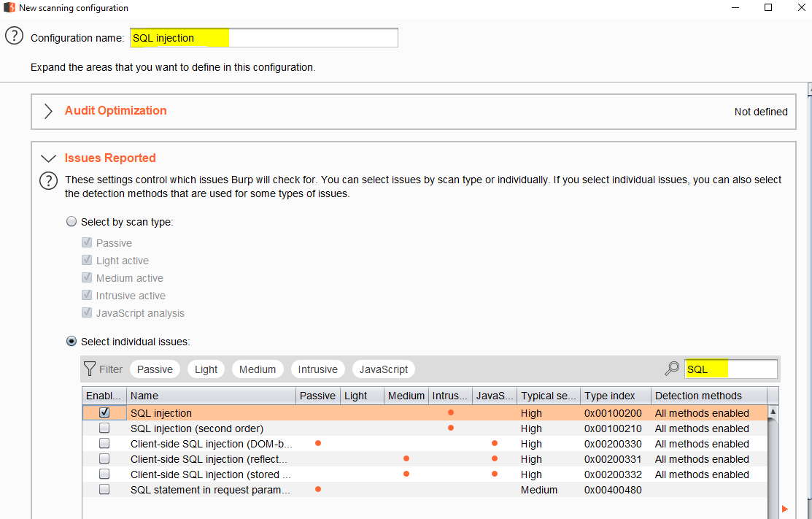Choose the Select individual issues radio button
Image resolution: width=812 pixels, height=519 pixels.
[71, 342]
